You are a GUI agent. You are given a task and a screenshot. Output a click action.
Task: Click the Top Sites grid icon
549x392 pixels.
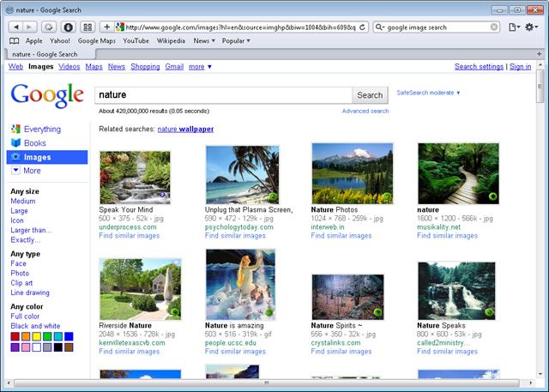[x=87, y=27]
